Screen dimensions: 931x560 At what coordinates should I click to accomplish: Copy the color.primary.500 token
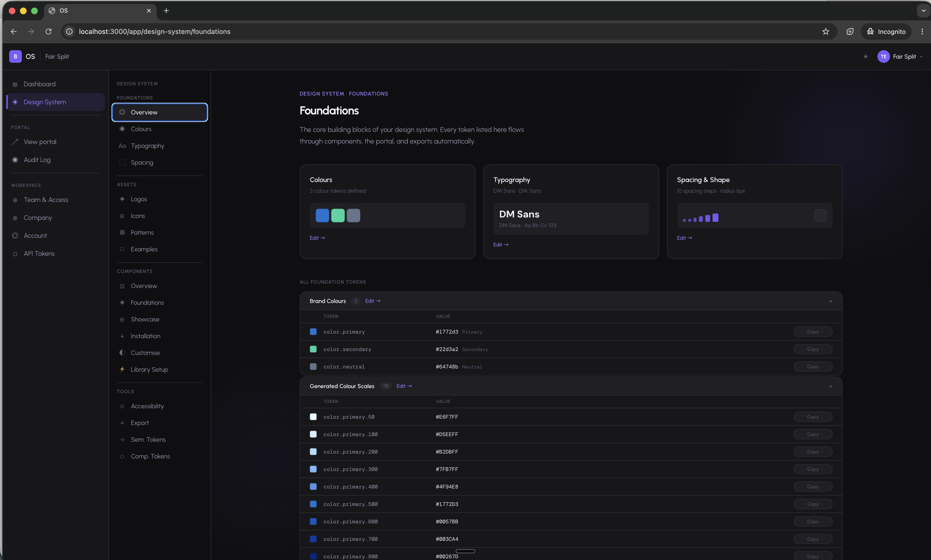point(813,504)
